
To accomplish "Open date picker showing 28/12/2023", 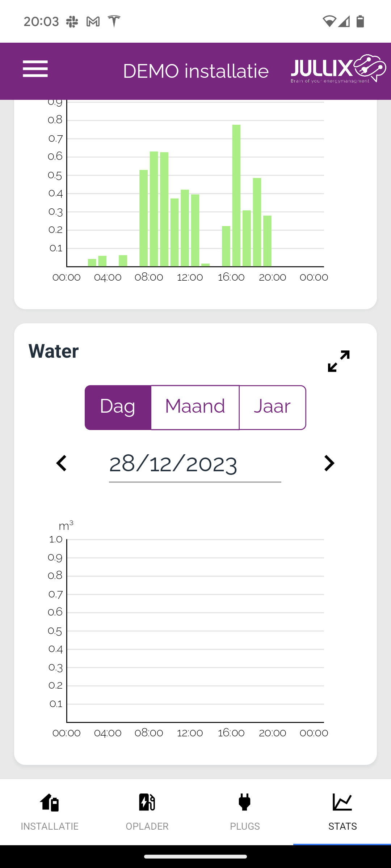I will [x=195, y=464].
